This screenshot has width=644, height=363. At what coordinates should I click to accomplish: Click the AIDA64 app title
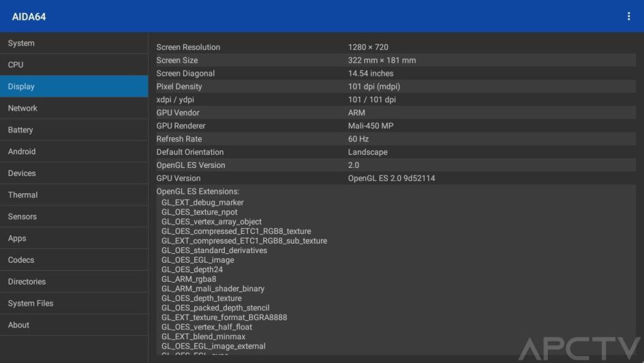tap(29, 17)
